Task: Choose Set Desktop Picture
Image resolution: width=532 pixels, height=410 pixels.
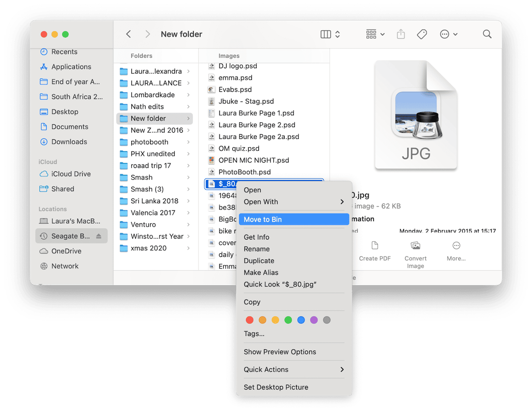Action: coord(294,387)
